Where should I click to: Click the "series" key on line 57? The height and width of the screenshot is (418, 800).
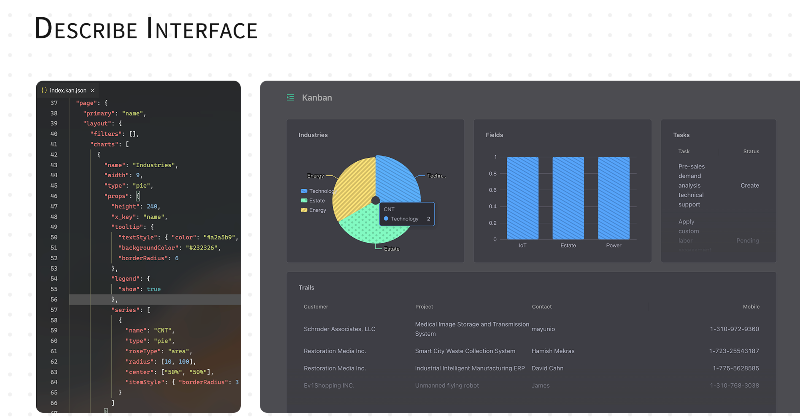[x=127, y=310]
